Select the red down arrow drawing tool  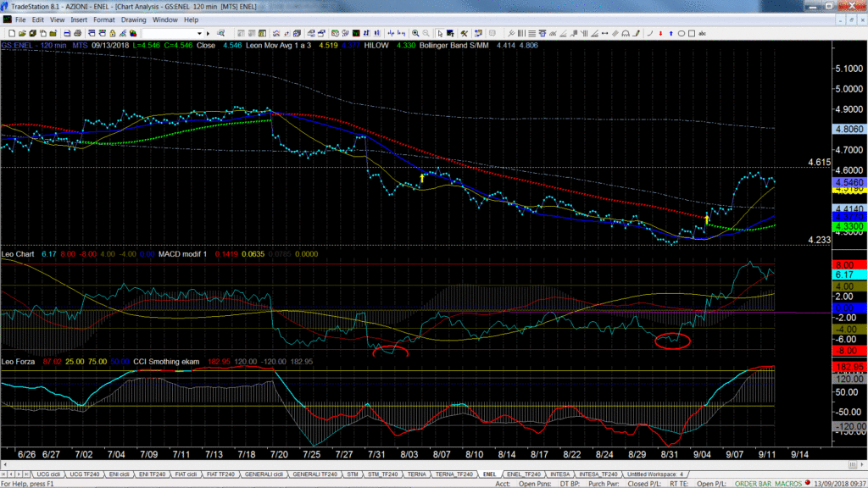(660, 33)
